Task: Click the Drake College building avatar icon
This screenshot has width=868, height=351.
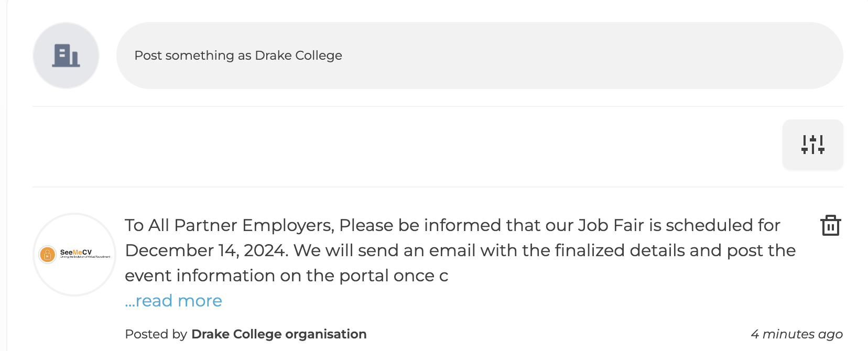Action: click(66, 56)
